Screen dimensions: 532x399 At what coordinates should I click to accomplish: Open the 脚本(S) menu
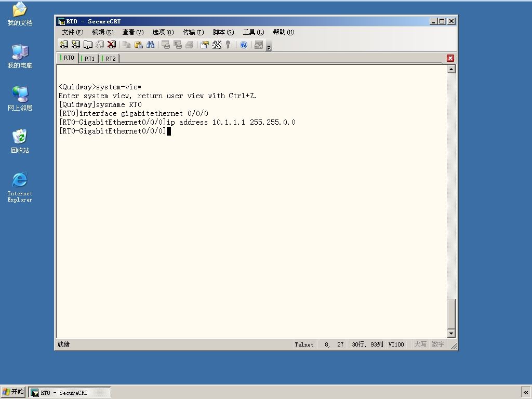(x=223, y=32)
